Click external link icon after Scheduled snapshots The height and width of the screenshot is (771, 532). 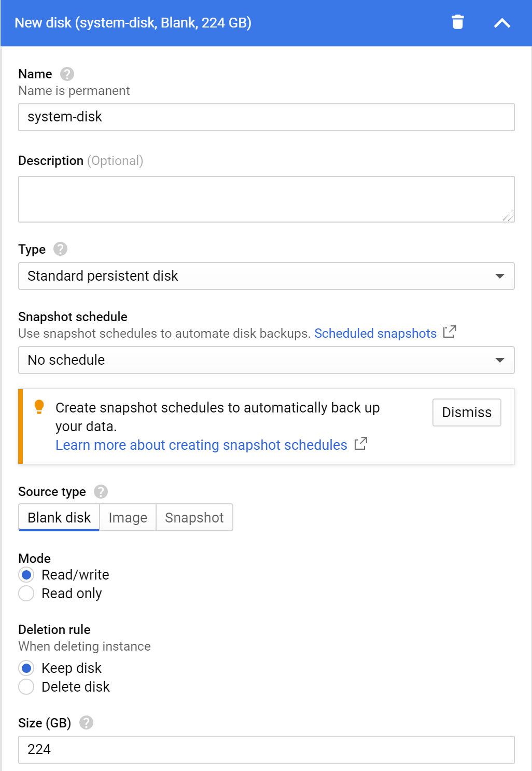pyautogui.click(x=450, y=332)
